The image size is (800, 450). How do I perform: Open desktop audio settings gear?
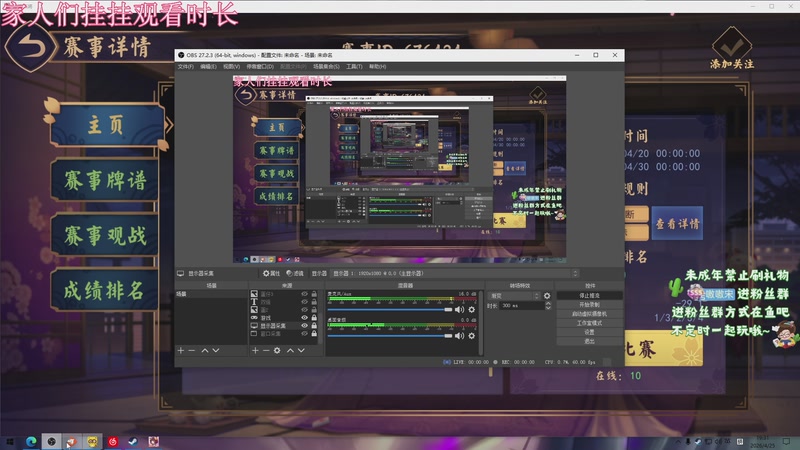472,335
